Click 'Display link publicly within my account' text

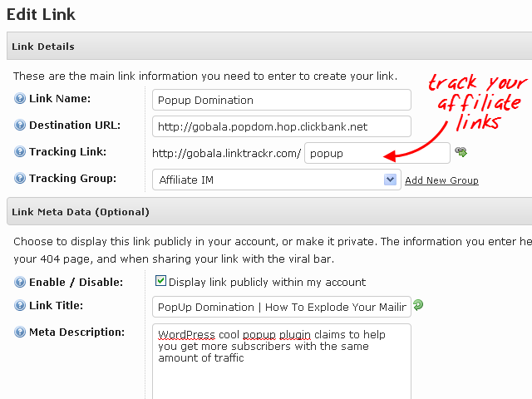268,283
